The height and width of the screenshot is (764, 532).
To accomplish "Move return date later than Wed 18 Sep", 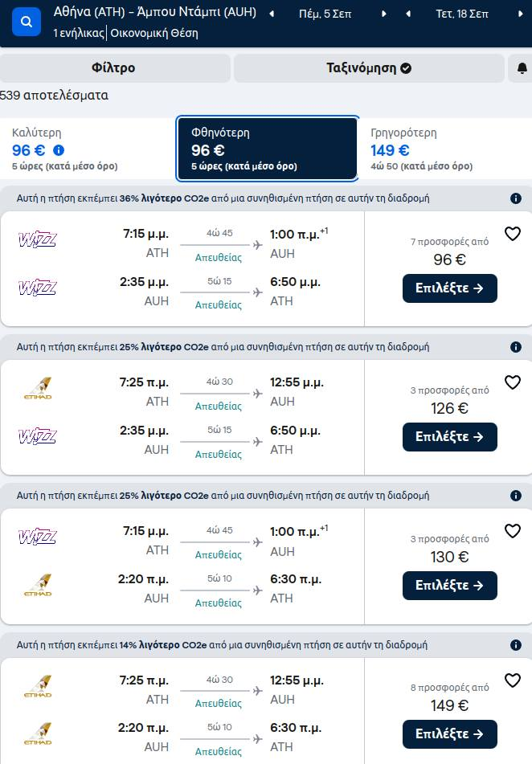I will (x=520, y=14).
